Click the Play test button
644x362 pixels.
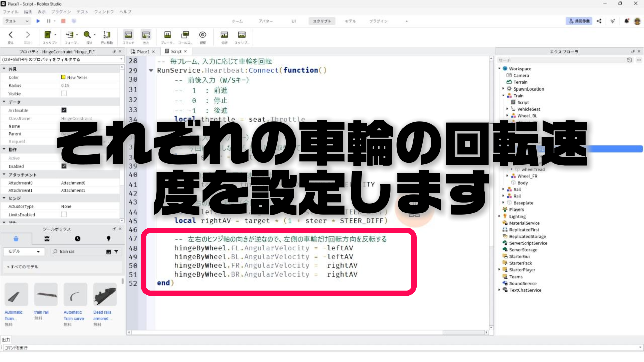(38, 21)
